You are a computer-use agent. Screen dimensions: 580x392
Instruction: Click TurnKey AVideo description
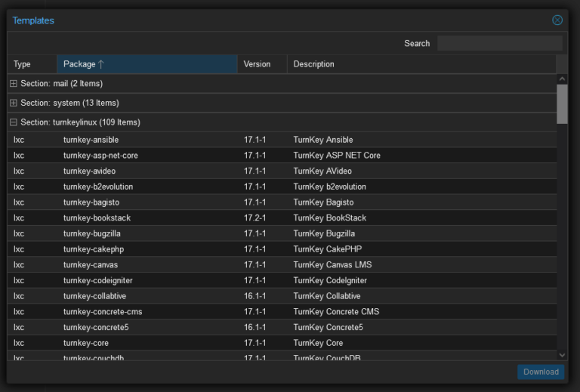322,171
